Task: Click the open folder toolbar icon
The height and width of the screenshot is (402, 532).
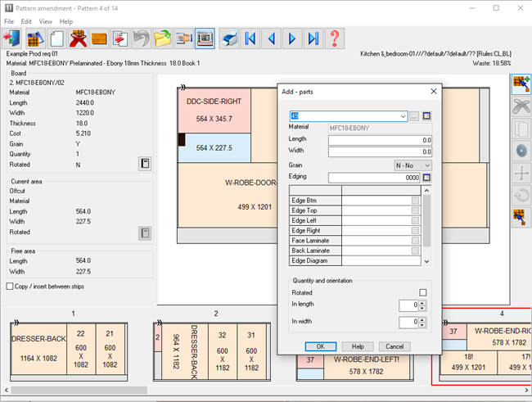Action: (x=162, y=38)
